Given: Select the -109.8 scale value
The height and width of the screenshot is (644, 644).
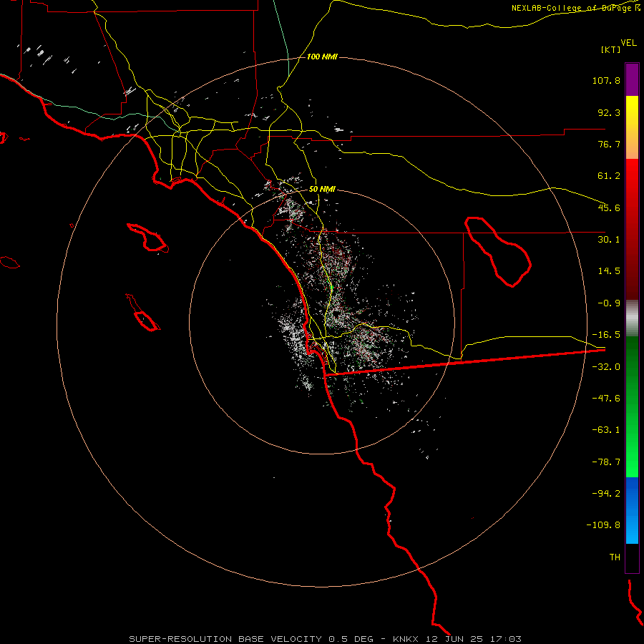Looking at the screenshot, I should tap(604, 525).
